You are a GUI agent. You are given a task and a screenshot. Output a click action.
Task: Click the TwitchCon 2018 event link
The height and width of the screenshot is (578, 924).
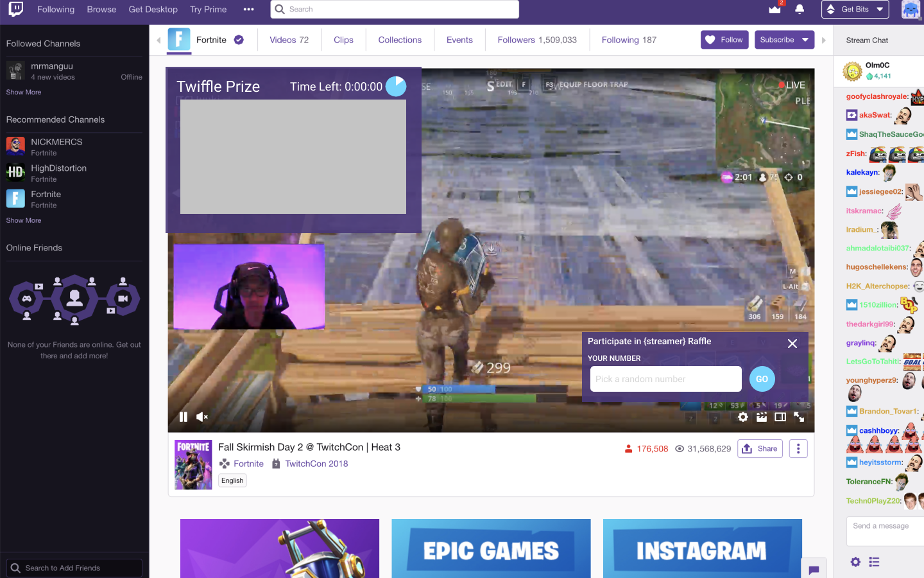coord(316,464)
